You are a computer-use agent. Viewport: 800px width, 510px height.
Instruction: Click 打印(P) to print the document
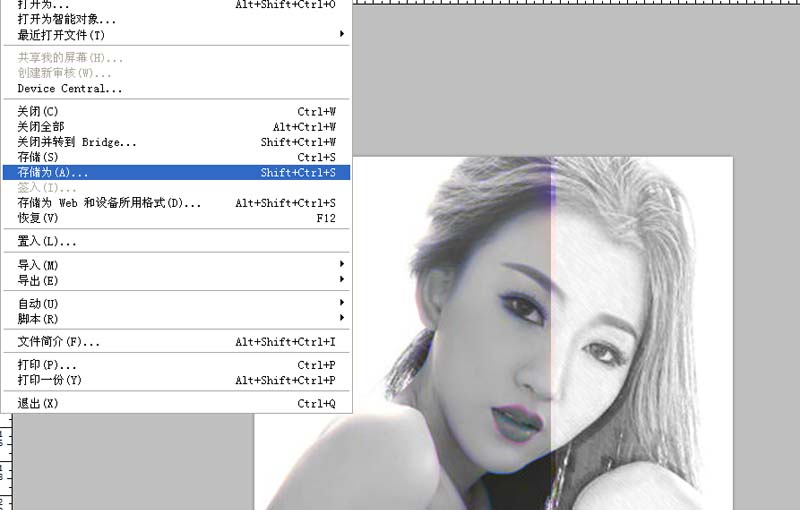(47, 365)
